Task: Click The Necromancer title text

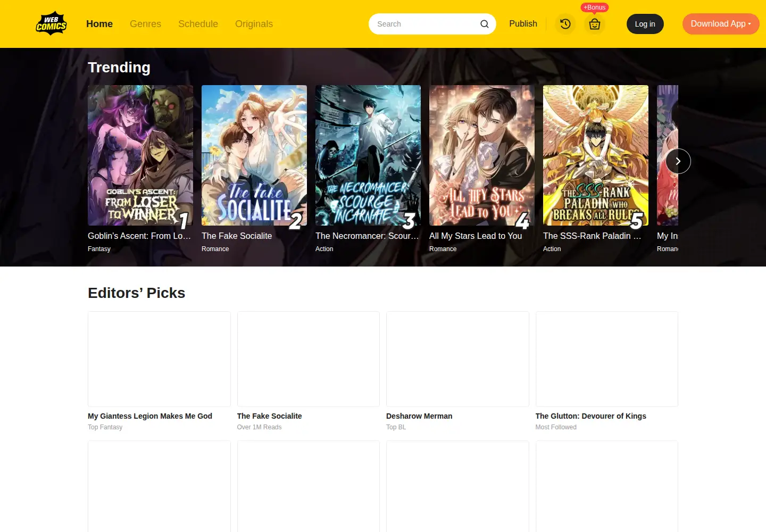Action: pyautogui.click(x=367, y=236)
